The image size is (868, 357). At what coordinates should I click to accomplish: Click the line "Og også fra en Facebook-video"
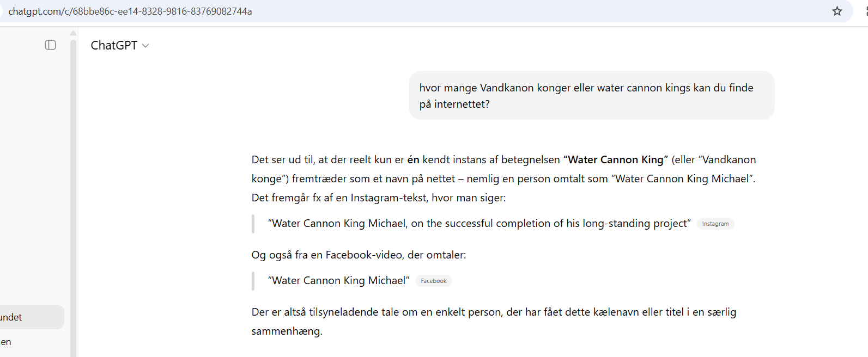pyautogui.click(x=359, y=255)
